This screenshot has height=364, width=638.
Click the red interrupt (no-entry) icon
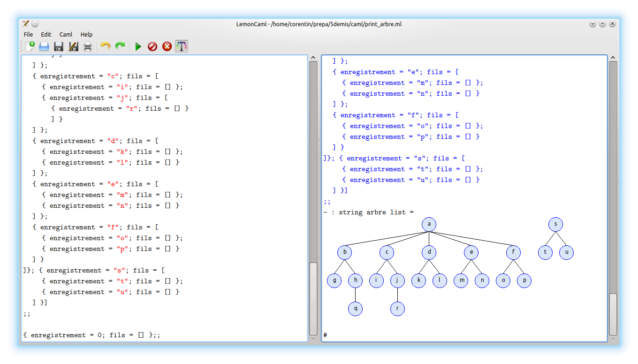(152, 46)
